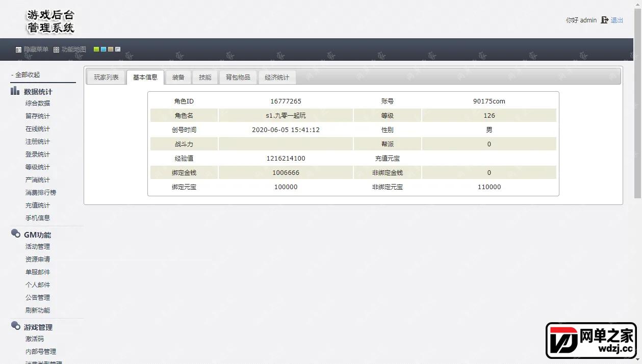Open 注册统计 in the sidebar
This screenshot has width=642, height=364.
coord(38,141)
